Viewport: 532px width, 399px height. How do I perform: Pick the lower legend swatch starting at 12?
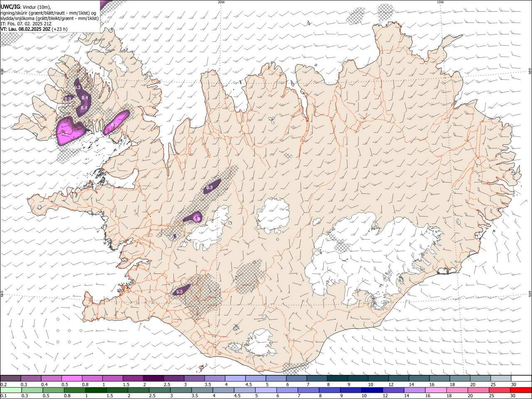pos(393,390)
